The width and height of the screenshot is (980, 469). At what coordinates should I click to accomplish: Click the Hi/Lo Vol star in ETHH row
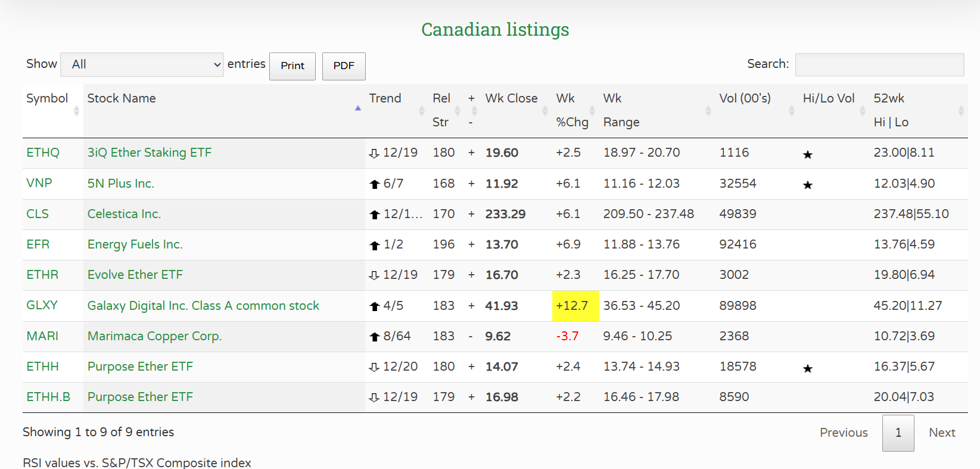pyautogui.click(x=808, y=368)
